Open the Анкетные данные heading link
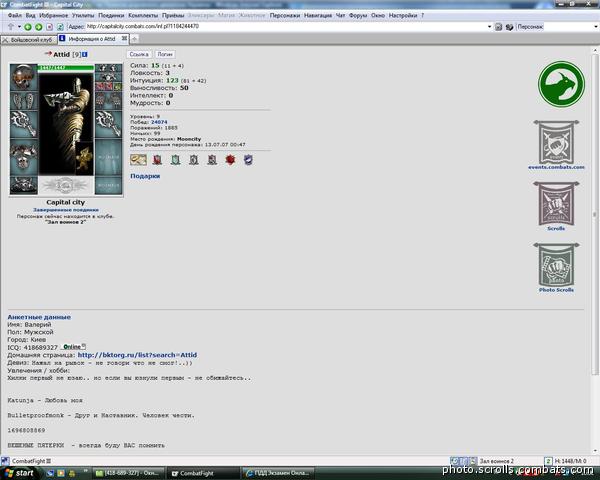 pos(39,317)
